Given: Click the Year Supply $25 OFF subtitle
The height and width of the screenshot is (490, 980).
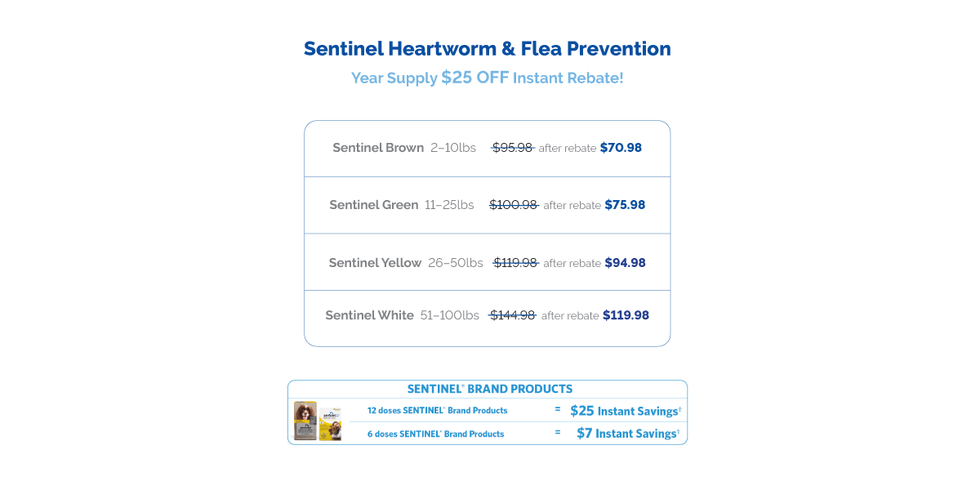Looking at the screenshot, I should [x=488, y=78].
